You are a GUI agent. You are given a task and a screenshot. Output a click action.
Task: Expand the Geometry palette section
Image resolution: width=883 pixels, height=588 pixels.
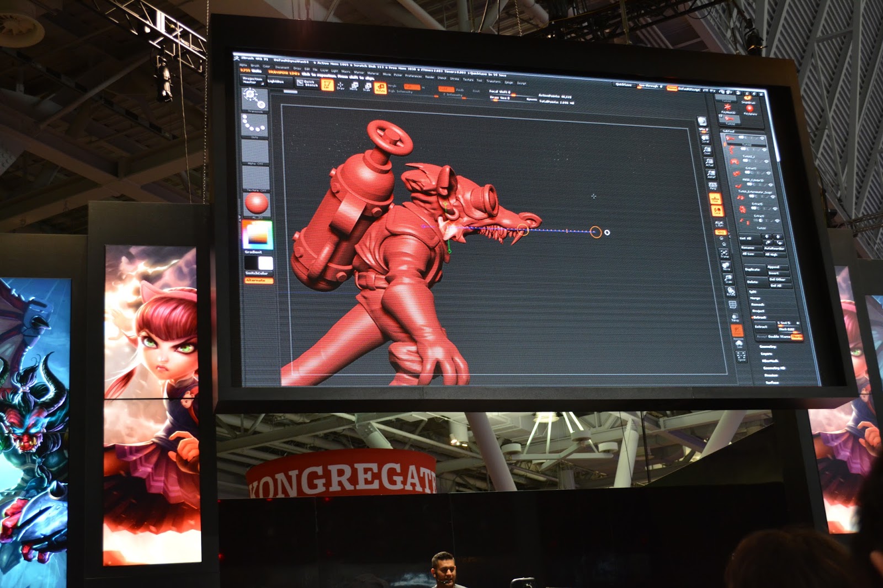click(768, 347)
